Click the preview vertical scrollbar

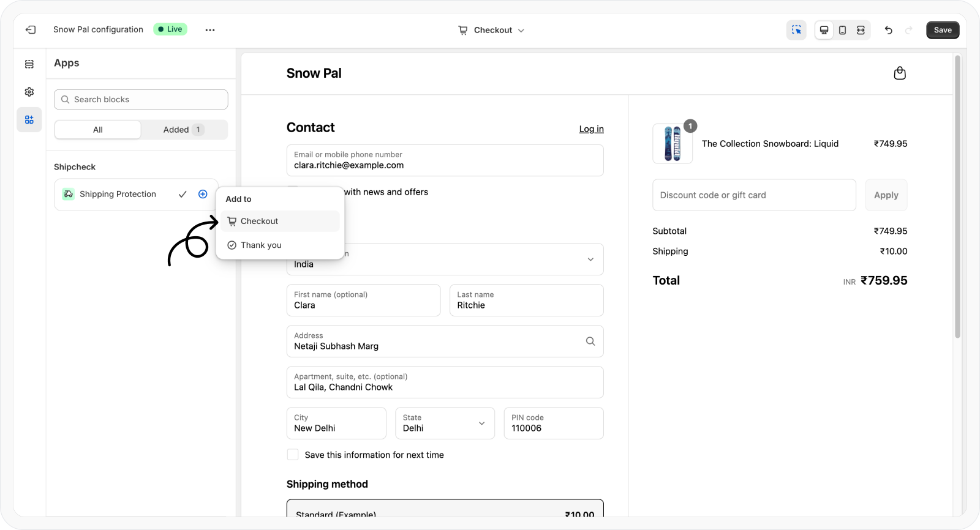tap(957, 196)
